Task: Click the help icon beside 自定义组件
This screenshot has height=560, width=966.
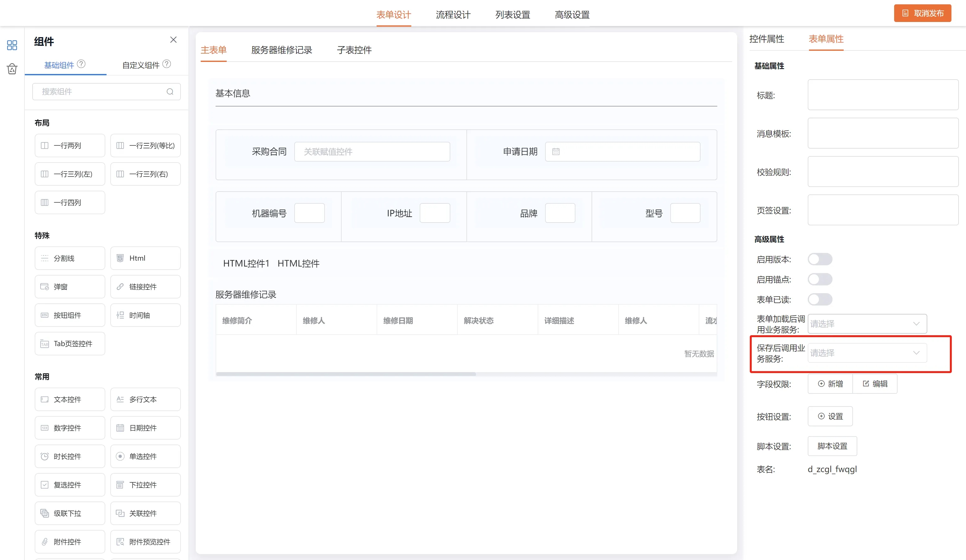Action: [x=167, y=64]
